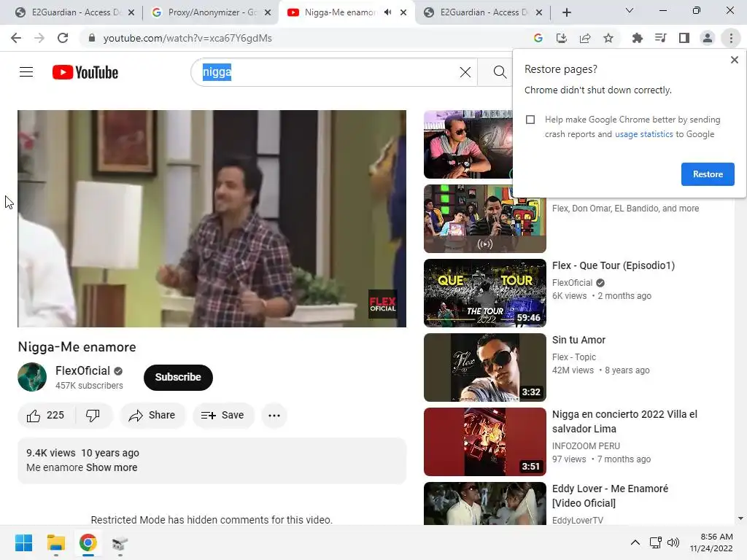Click the video player area
The height and width of the screenshot is (560, 747).
coord(212,219)
